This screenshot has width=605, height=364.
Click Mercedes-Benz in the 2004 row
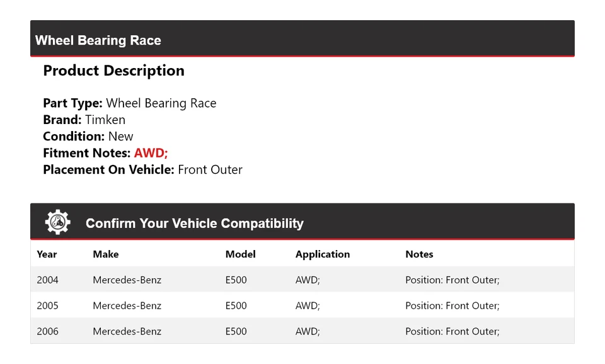(x=127, y=280)
